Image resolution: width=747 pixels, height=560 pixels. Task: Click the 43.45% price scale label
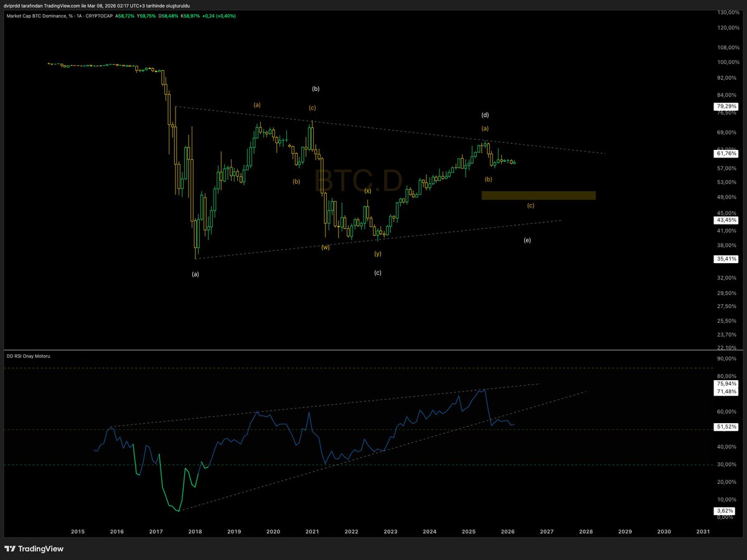click(x=726, y=220)
